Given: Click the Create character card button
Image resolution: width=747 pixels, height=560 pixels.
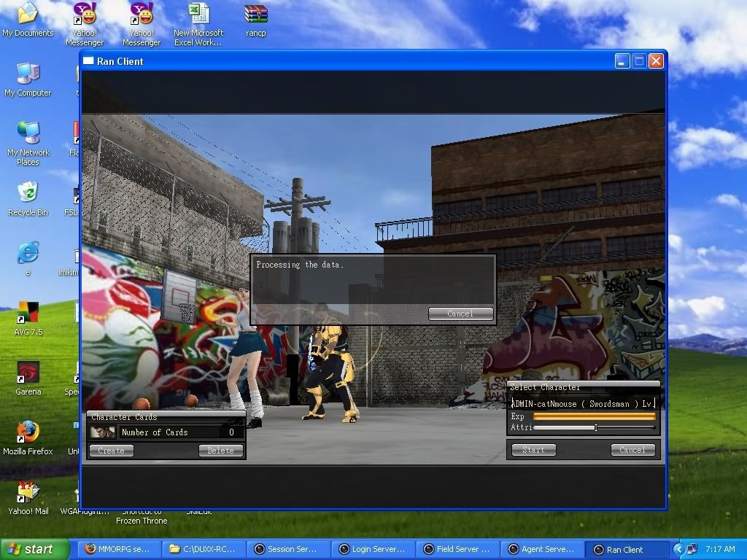Looking at the screenshot, I should tap(112, 451).
